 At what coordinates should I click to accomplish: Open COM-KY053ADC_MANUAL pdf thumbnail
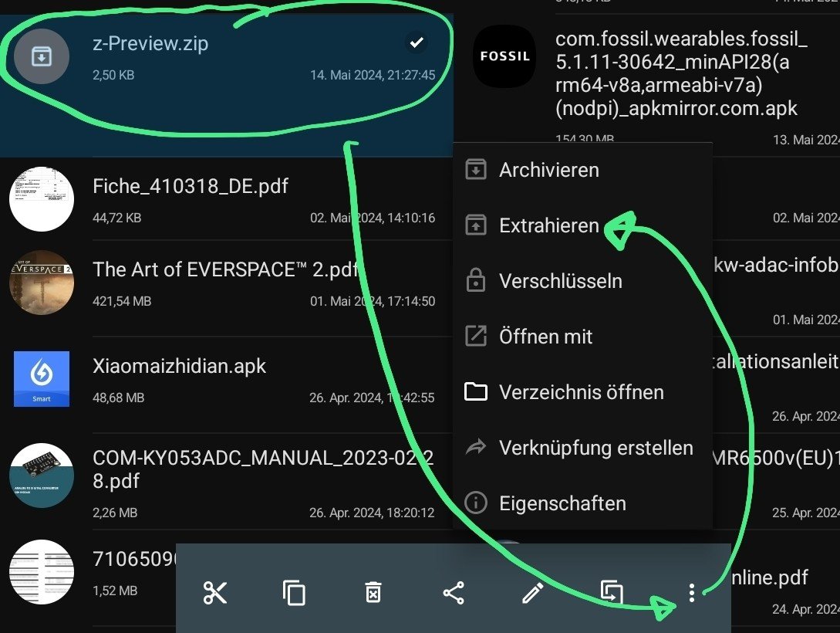pos(42,476)
